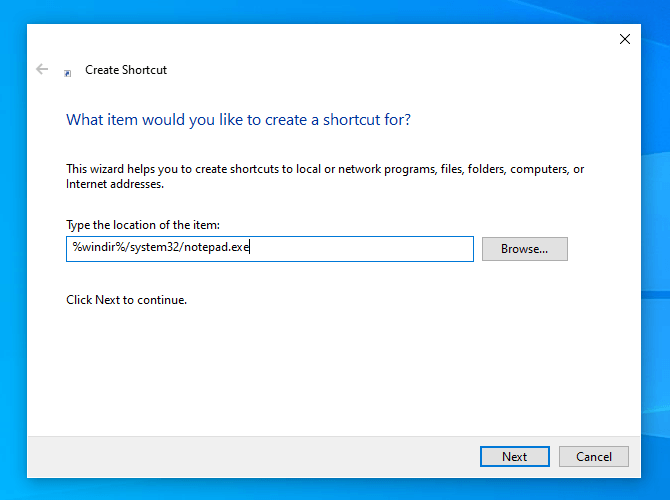670x500 pixels.
Task: Focus the item location text field
Action: pyautogui.click(x=270, y=249)
